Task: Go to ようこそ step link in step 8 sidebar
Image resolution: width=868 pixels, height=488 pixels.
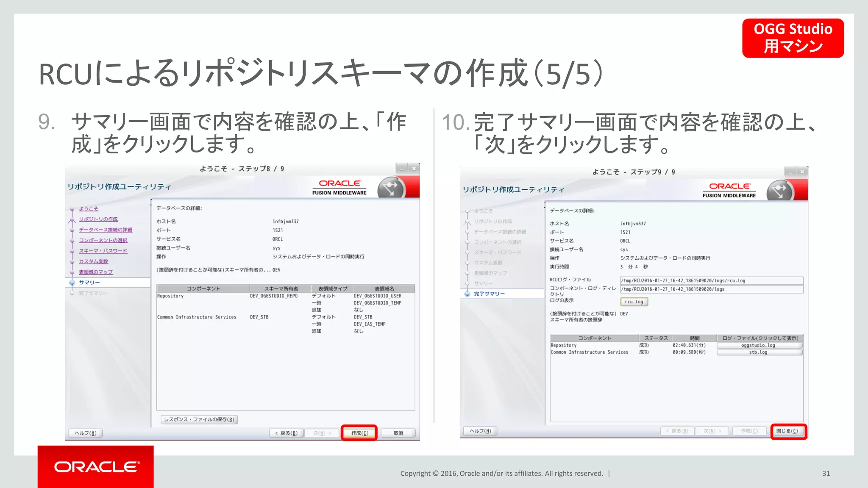Action: 89,208
